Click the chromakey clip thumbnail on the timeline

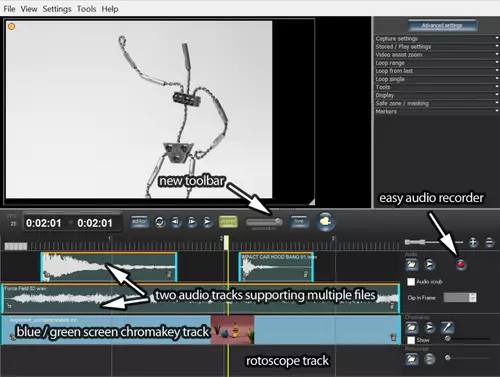[x=233, y=330]
